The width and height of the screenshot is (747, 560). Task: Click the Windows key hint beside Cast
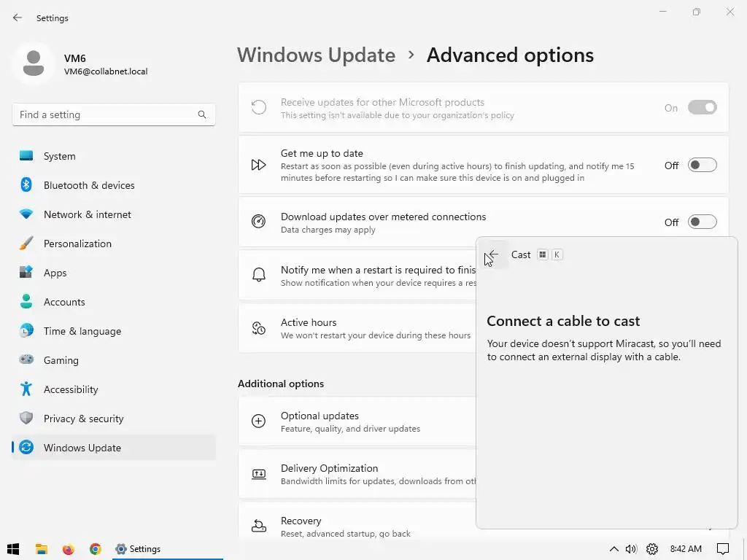point(542,254)
